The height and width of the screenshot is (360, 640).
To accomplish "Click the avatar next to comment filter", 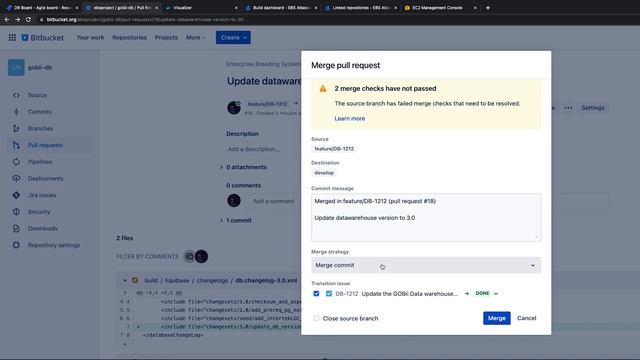I will click(201, 256).
